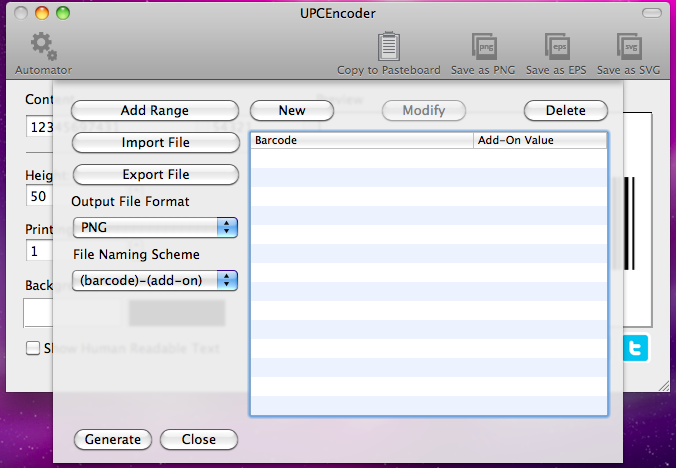Click the green zoom window button
The height and width of the screenshot is (468, 676).
coord(63,13)
